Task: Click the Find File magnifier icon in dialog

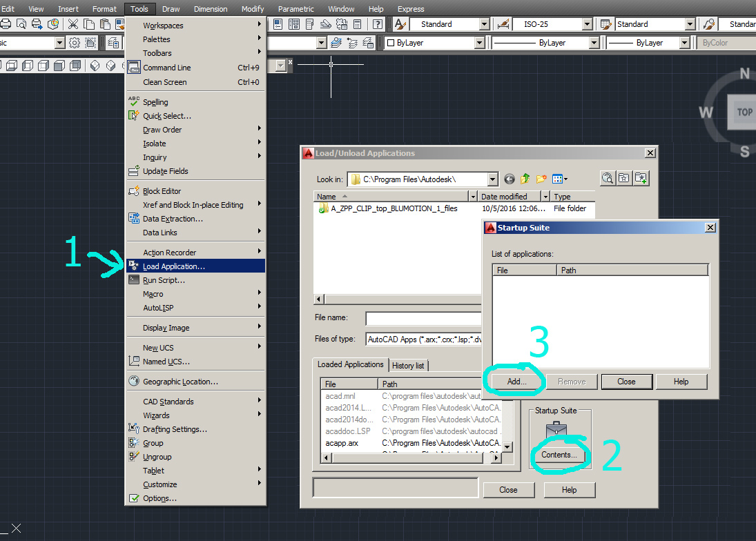Action: coord(608,178)
